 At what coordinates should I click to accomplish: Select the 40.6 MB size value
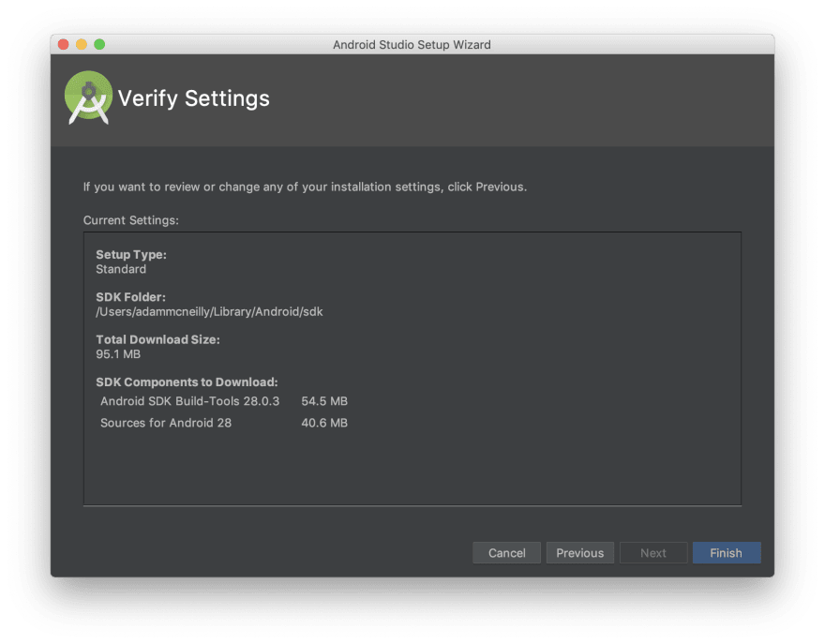pos(324,423)
